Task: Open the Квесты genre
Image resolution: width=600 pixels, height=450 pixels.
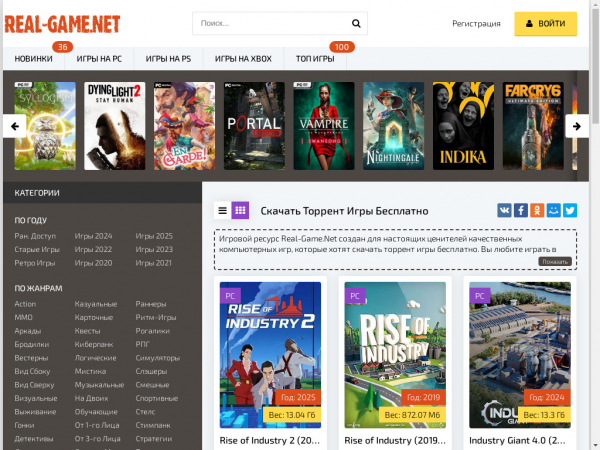Action: point(87,331)
